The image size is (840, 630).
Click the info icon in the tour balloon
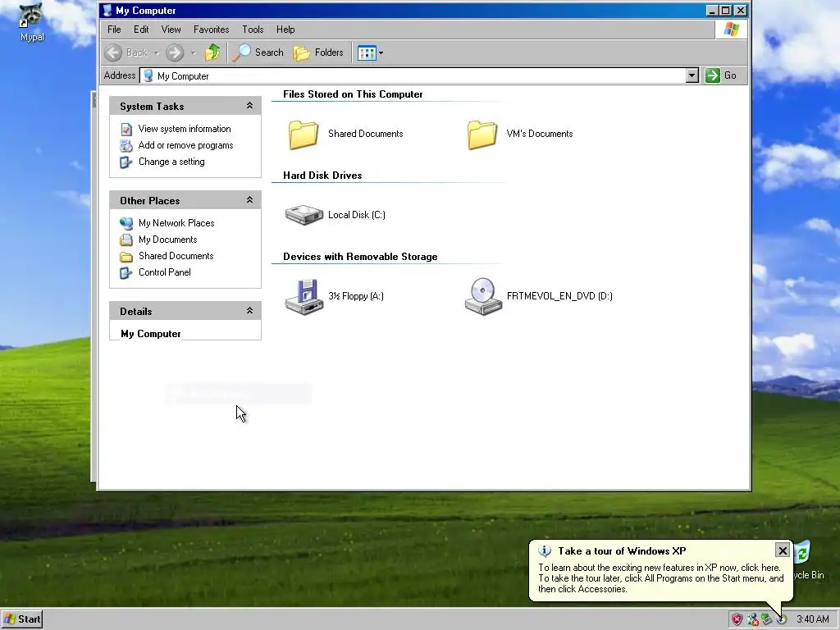pyautogui.click(x=545, y=550)
